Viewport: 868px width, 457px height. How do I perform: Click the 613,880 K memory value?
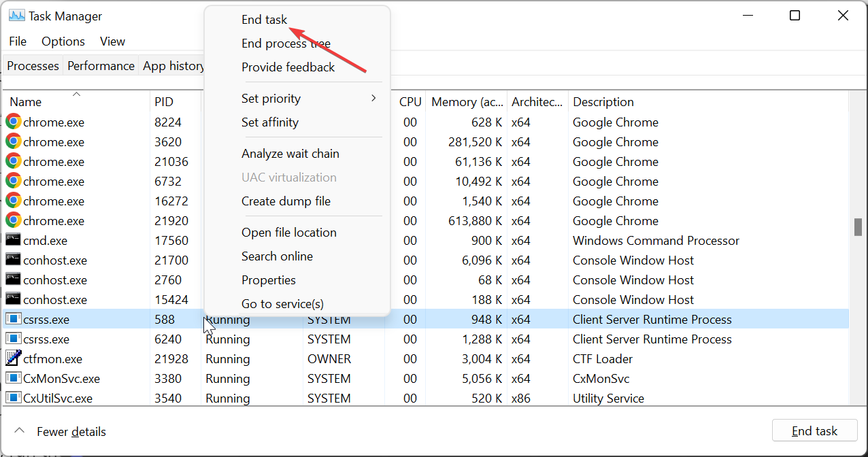tap(475, 221)
